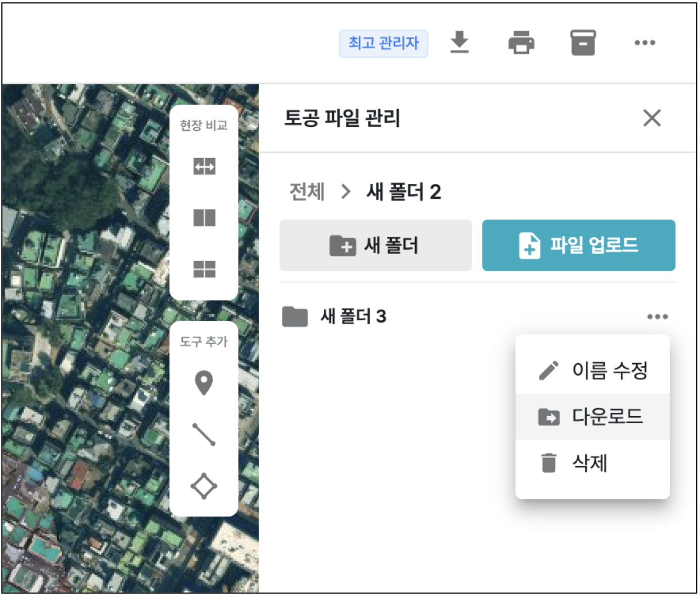Select the slider comparison view icon
Image resolution: width=700 pixels, height=594 pixels.
click(204, 166)
